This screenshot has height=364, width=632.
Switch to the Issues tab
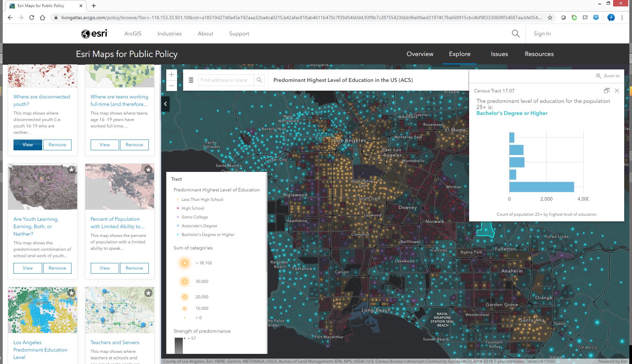click(499, 54)
